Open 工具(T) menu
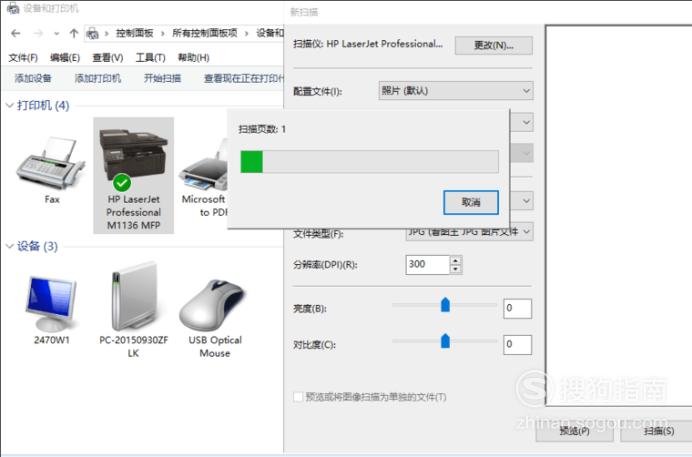692x457 pixels. tap(150, 58)
